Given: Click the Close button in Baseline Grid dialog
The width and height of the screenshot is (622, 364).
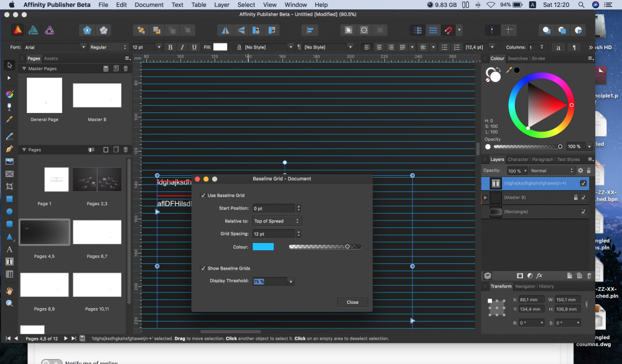Looking at the screenshot, I should pyautogui.click(x=353, y=302).
